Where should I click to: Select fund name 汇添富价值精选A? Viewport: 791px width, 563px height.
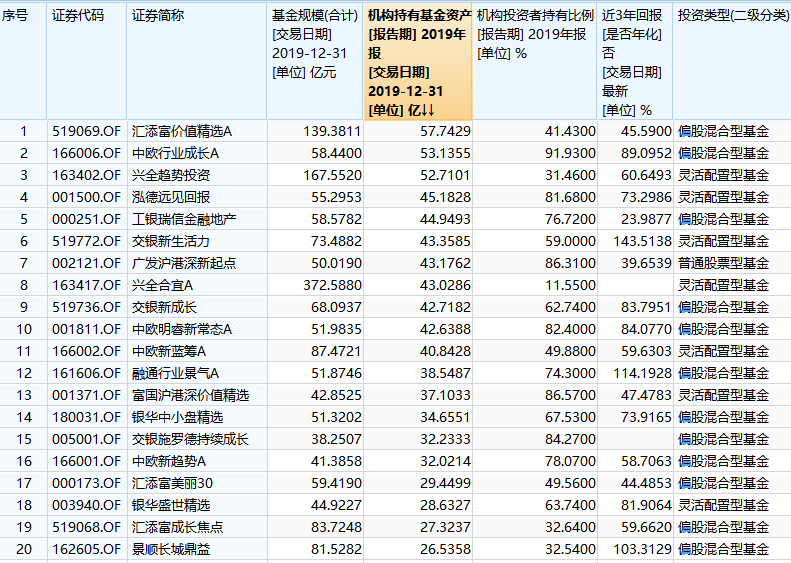pyautogui.click(x=182, y=132)
